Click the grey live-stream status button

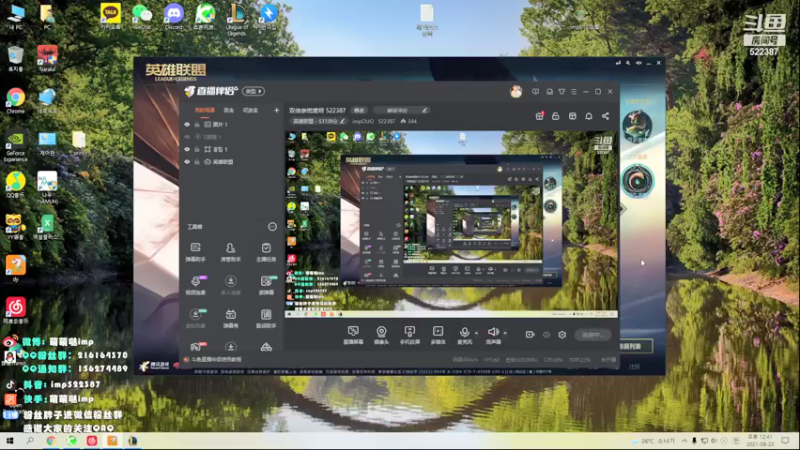tap(592, 335)
